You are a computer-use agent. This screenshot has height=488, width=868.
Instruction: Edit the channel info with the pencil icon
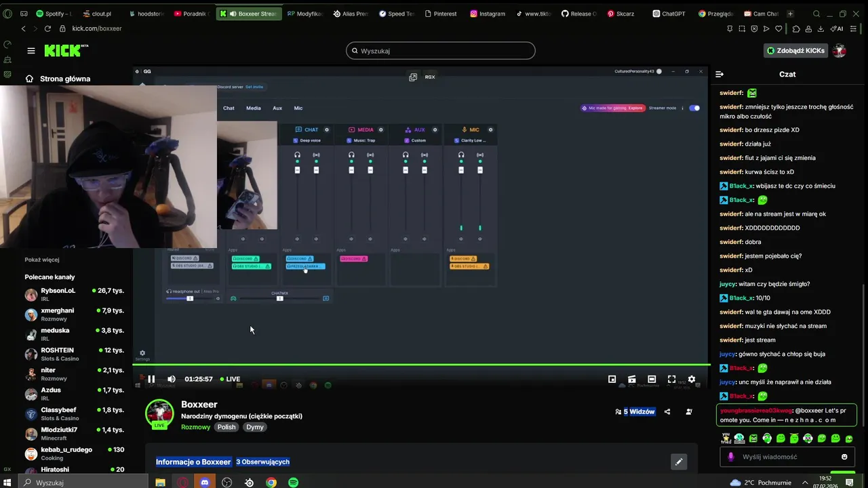click(x=678, y=462)
